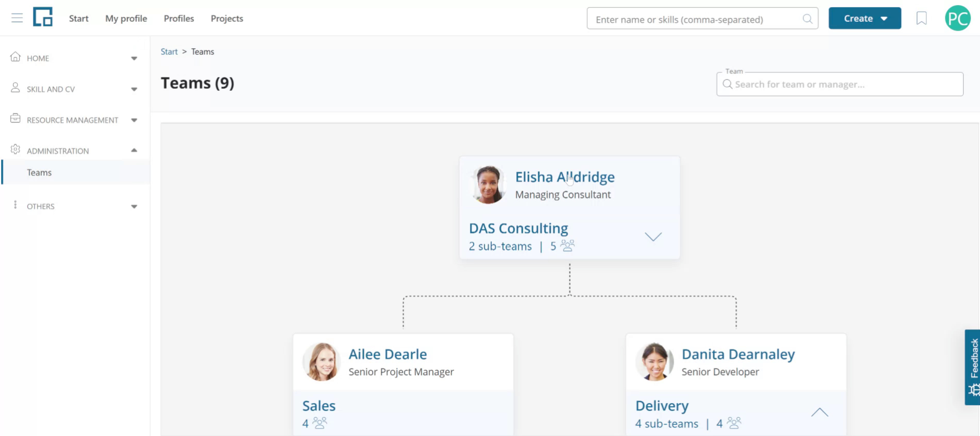Click the Skill and CV person icon
The height and width of the screenshot is (436, 980).
(15, 88)
